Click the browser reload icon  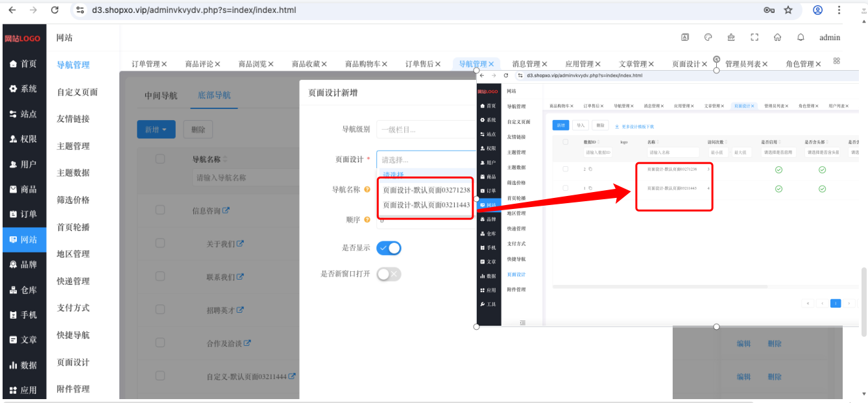coord(54,10)
